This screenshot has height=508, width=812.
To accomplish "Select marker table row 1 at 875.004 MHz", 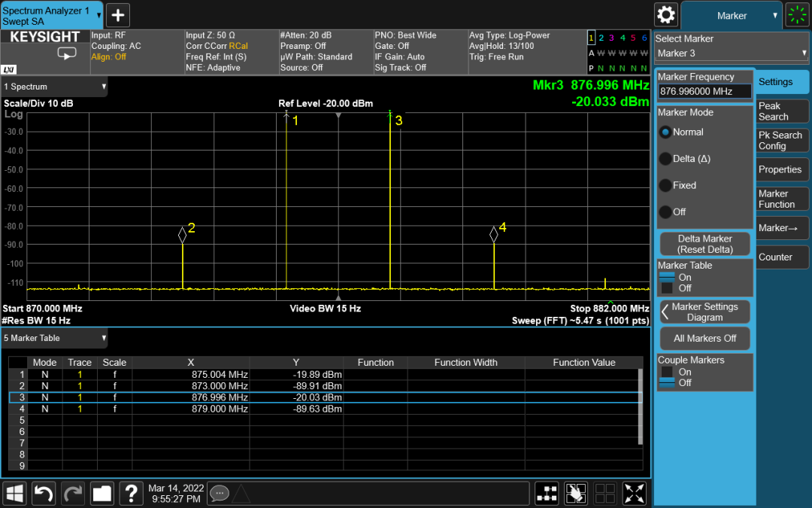I will click(x=326, y=374).
